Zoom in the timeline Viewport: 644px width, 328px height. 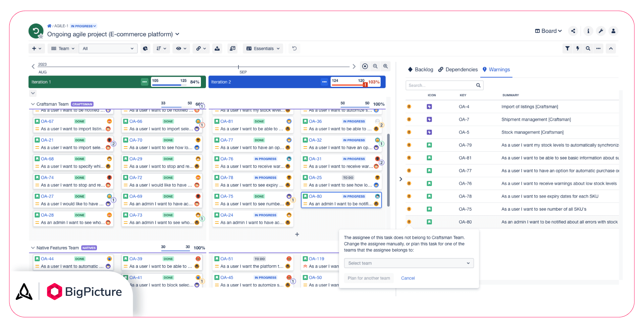click(x=386, y=66)
